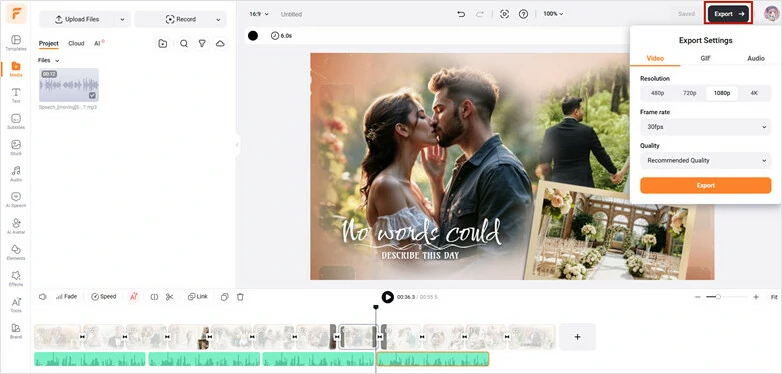The height and width of the screenshot is (374, 782).
Task: Select 720p resolution
Action: 690,93
